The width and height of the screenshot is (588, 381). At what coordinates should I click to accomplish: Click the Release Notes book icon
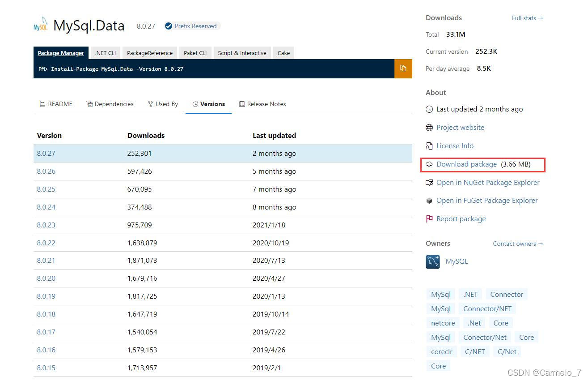pos(242,104)
